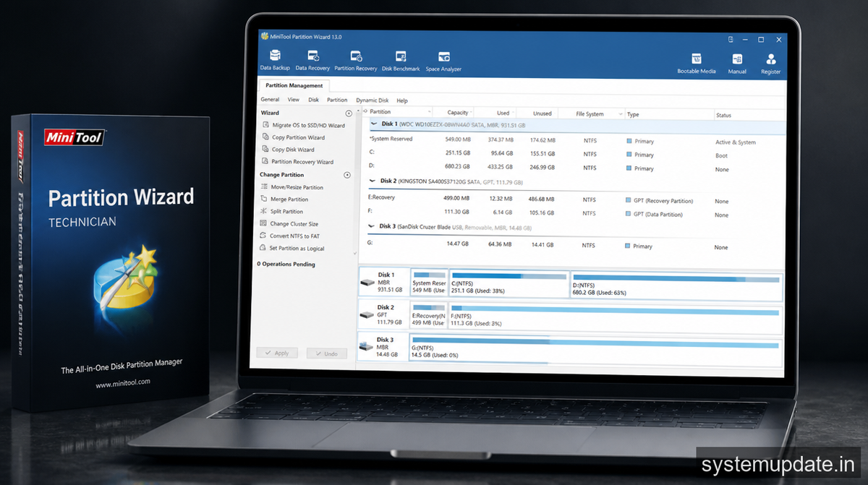Click the Copy Partition Wizard icon
This screenshot has height=485, width=868.
265,137
